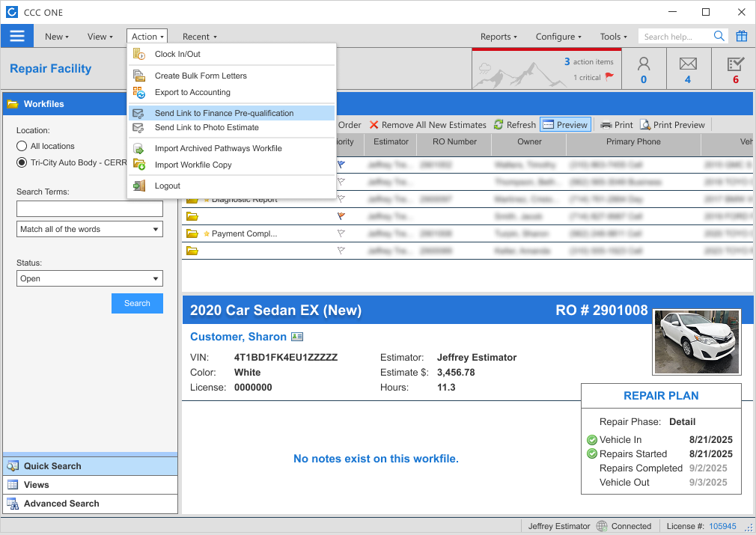Click inside the Search Terms input field
The width and height of the screenshot is (756, 535).
click(x=89, y=209)
